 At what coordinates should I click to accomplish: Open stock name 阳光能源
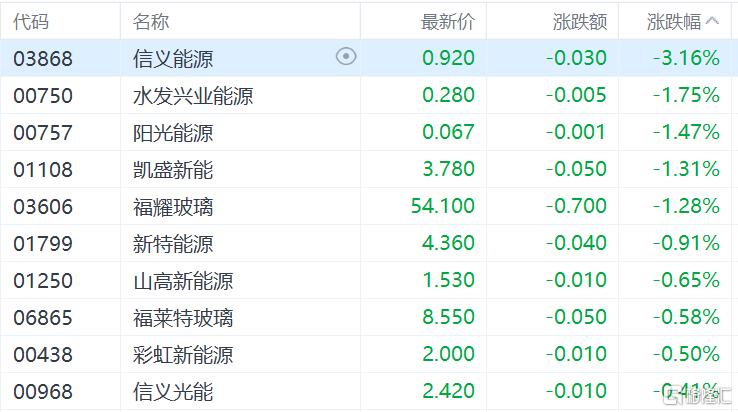point(173,133)
